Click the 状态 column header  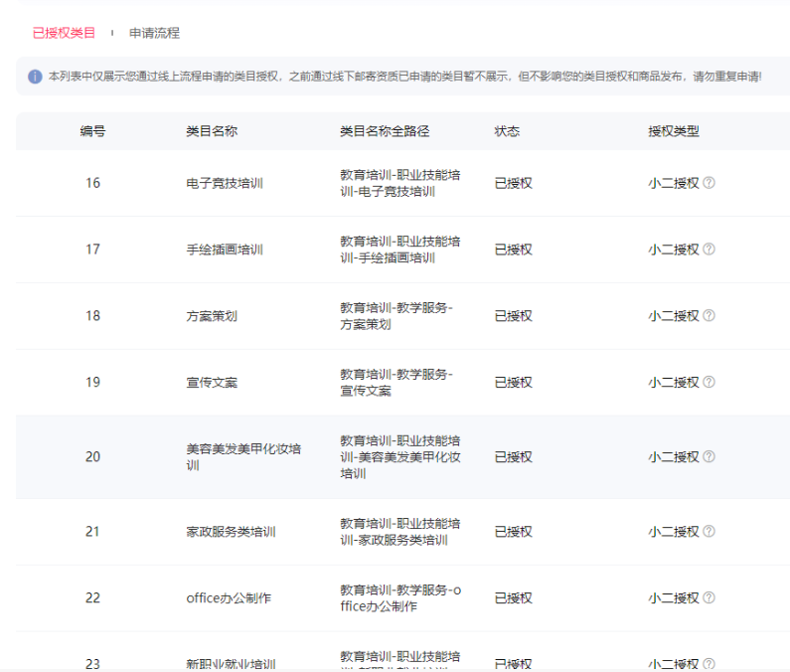point(507,131)
